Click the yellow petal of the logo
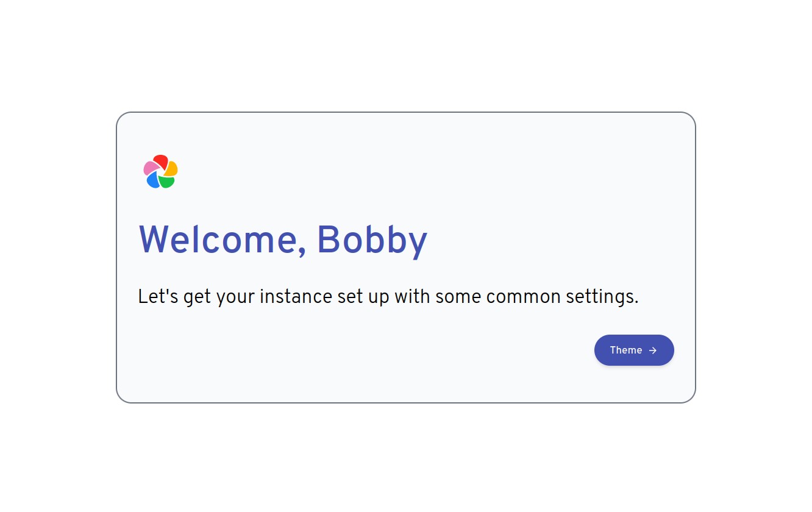812x512 pixels. [171, 168]
